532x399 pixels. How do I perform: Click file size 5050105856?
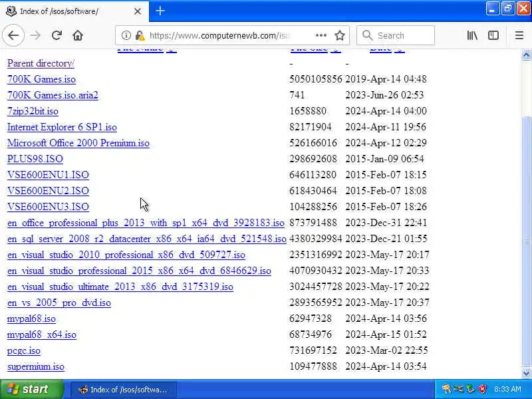click(x=316, y=79)
